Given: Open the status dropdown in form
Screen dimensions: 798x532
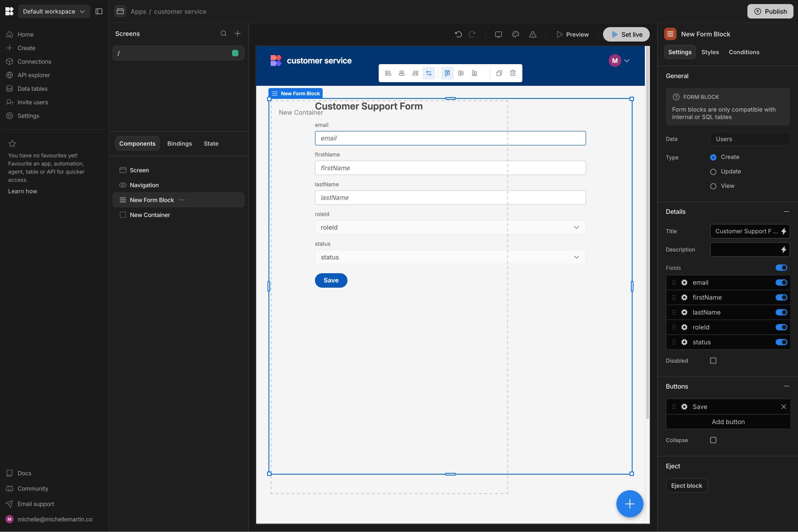Looking at the screenshot, I should [450, 257].
